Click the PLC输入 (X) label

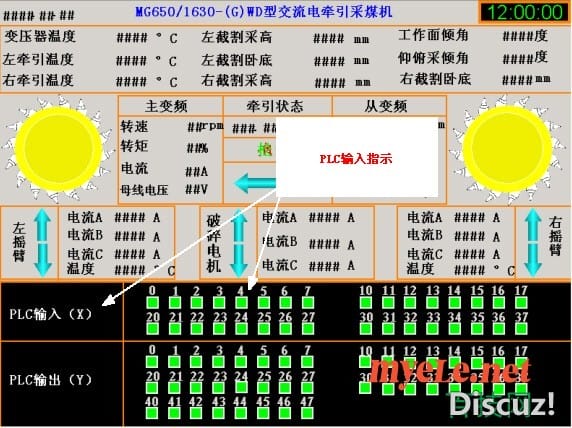(x=50, y=314)
